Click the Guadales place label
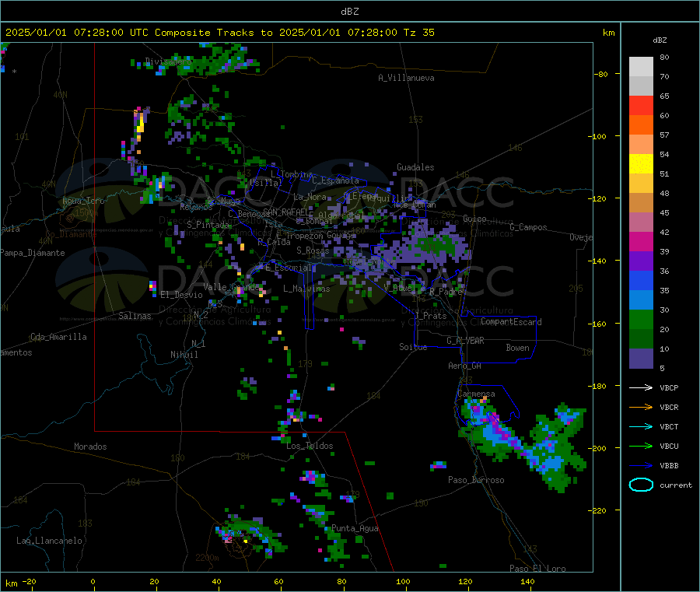The image size is (700, 592). click(415, 167)
